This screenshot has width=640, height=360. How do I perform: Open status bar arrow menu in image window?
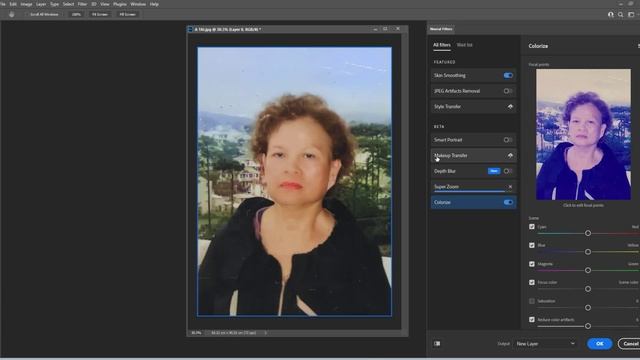(x=265, y=333)
